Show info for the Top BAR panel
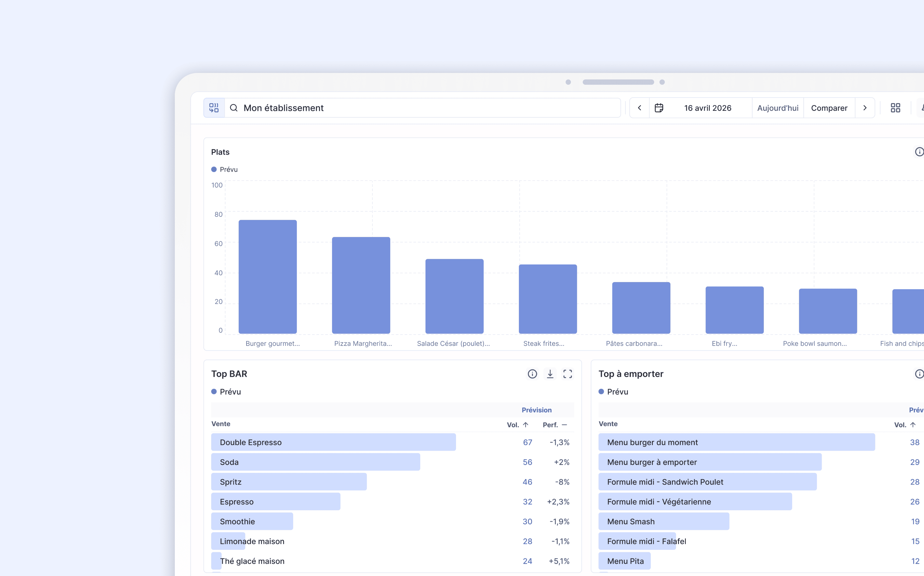The height and width of the screenshot is (576, 924). tap(532, 374)
